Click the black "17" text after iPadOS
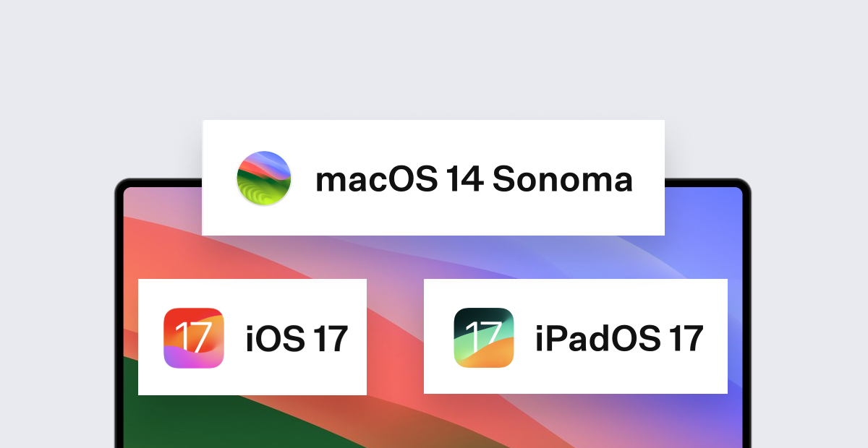Viewport: 868px width, 448px height. [685, 338]
